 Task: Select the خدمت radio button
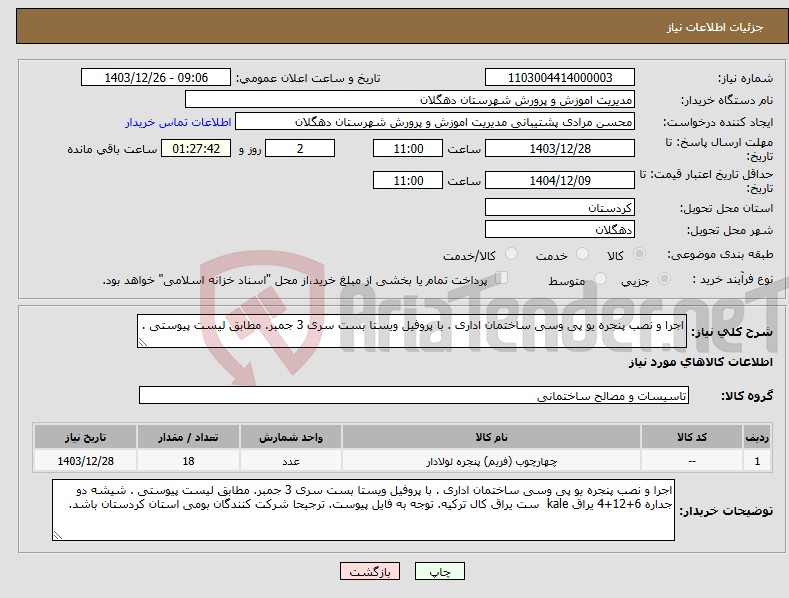click(x=582, y=254)
